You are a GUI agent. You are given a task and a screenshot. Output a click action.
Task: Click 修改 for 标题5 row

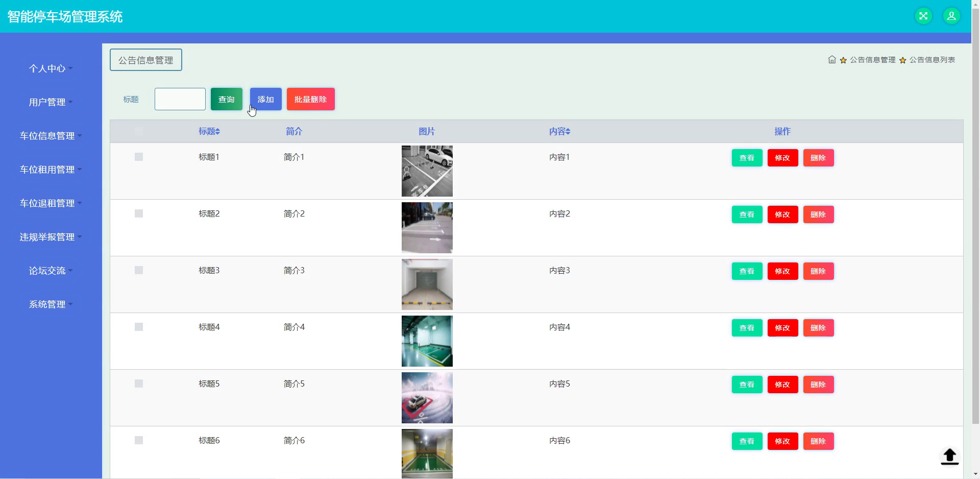point(782,385)
